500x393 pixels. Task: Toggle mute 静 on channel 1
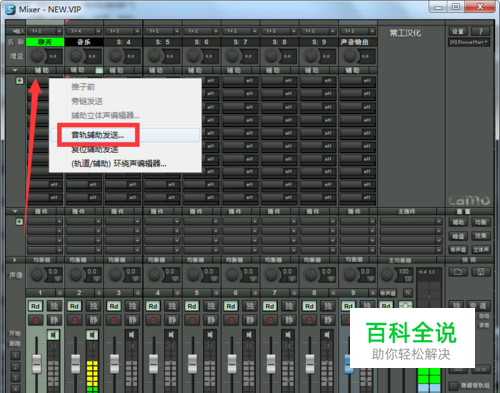click(54, 320)
